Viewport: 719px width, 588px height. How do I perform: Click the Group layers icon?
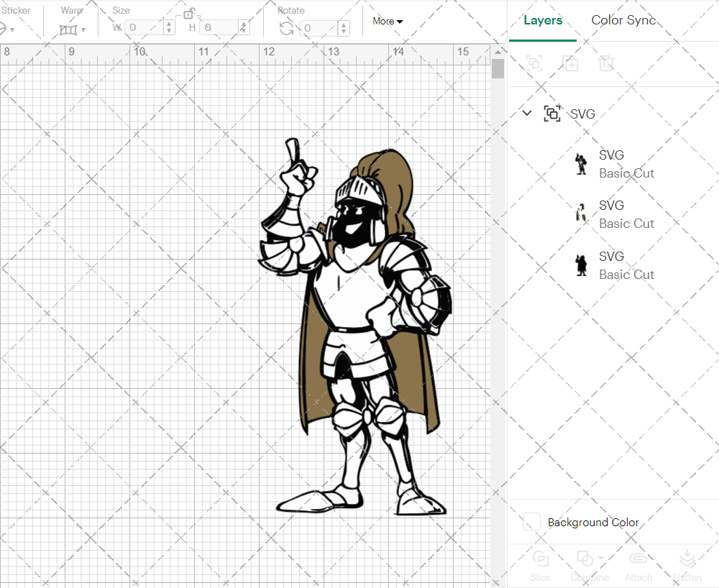click(534, 63)
